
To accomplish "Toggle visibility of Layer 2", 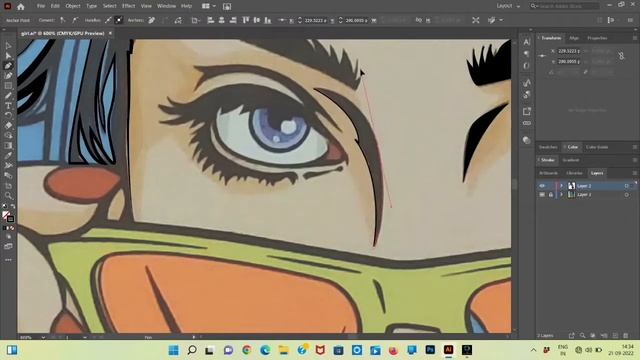I will pyautogui.click(x=542, y=186).
